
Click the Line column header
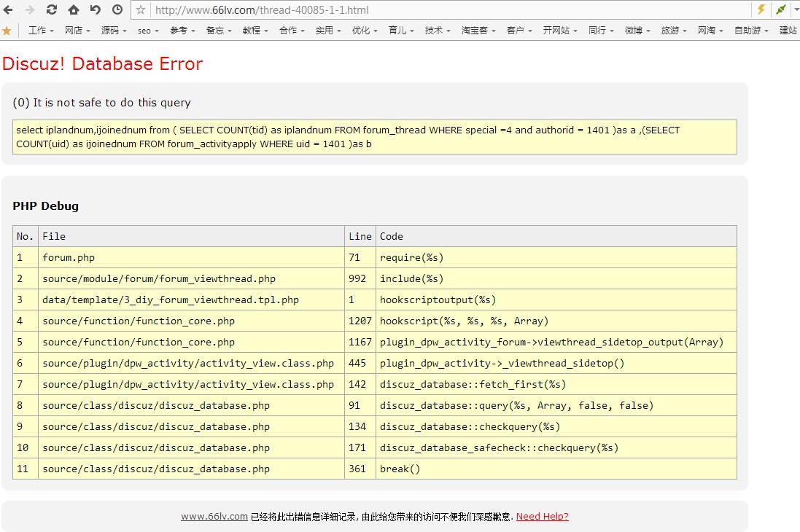coord(360,236)
